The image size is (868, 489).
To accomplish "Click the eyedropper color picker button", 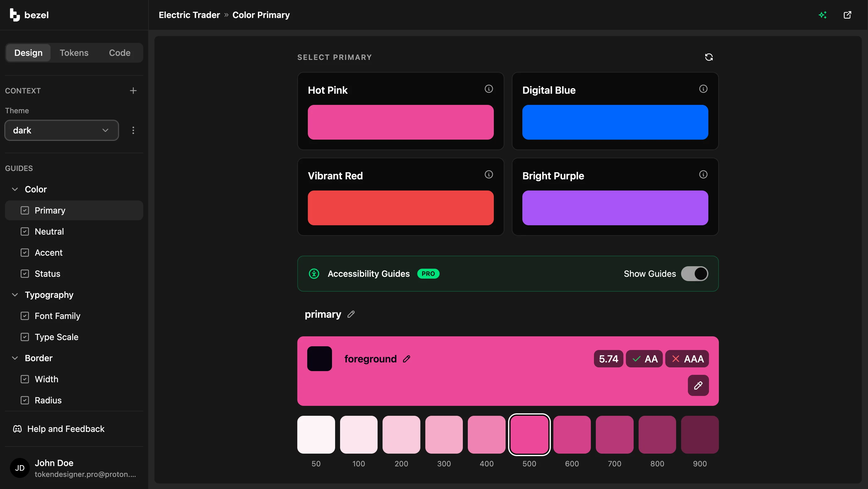I will [x=698, y=385].
